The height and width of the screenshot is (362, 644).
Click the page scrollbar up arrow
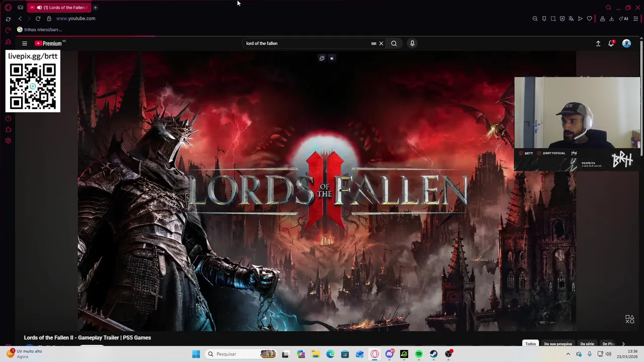[641, 38]
